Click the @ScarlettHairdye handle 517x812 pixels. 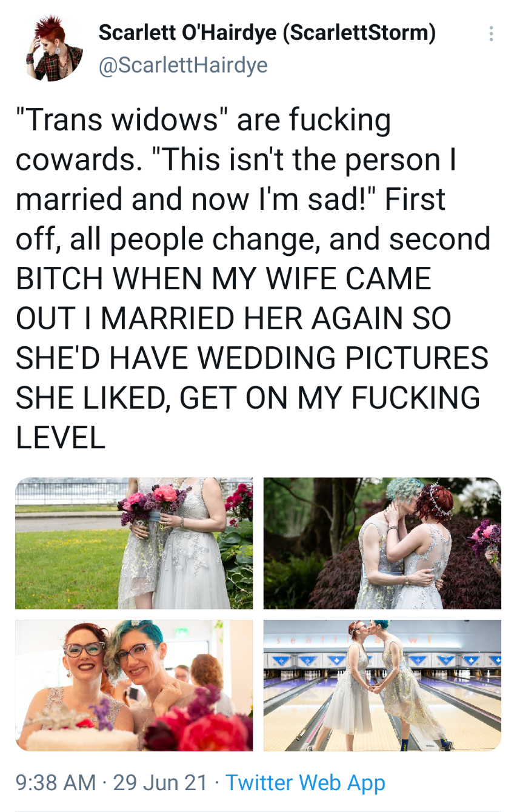183,64
